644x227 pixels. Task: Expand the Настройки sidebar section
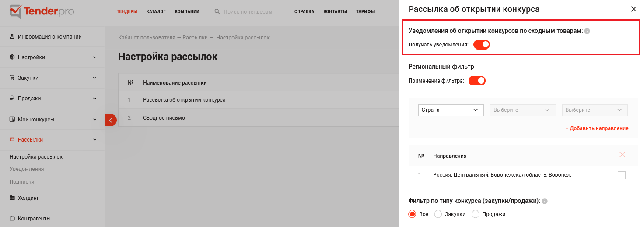pyautogui.click(x=52, y=57)
